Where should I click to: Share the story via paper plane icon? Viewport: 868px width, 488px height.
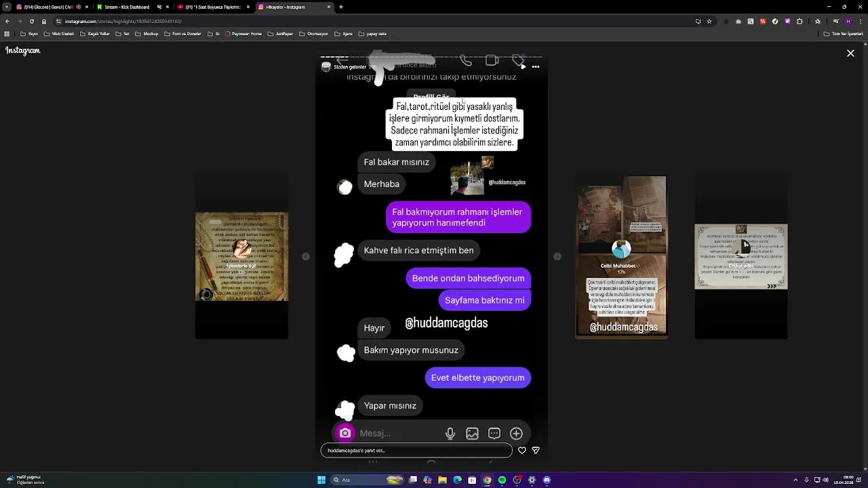[x=535, y=450]
